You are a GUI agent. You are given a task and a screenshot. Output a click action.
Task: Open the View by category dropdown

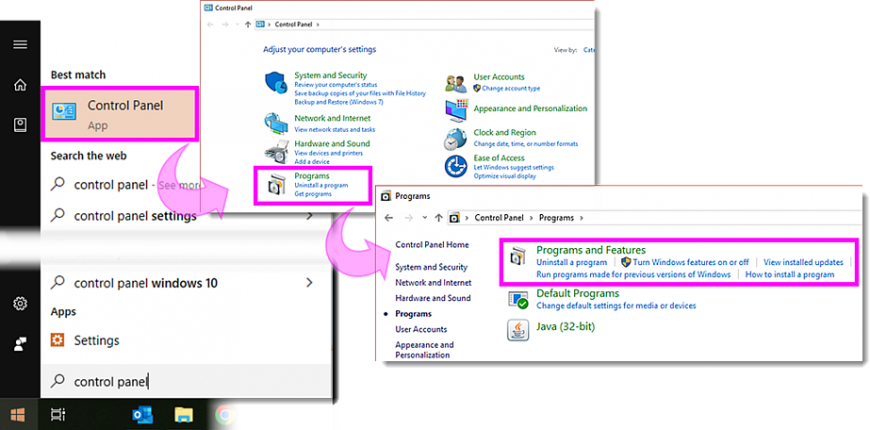click(589, 50)
